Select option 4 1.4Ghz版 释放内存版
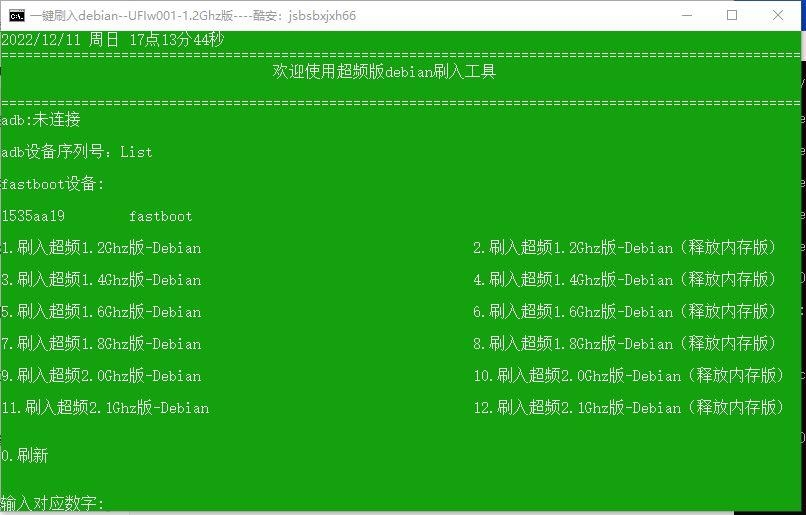The height and width of the screenshot is (515, 806). tap(625, 280)
